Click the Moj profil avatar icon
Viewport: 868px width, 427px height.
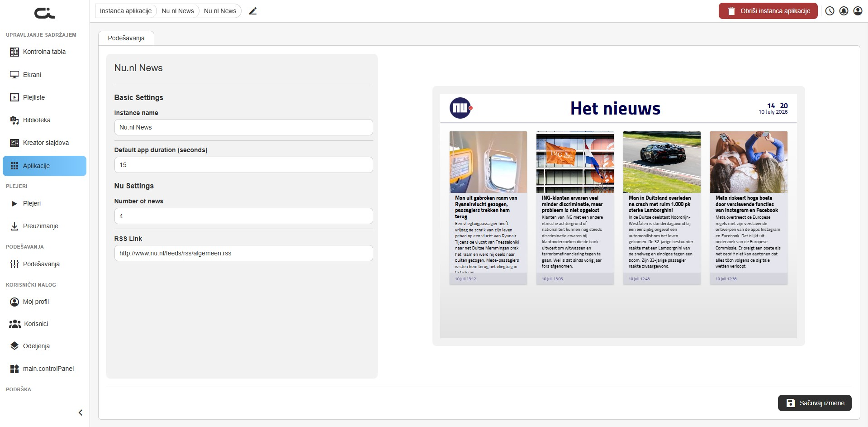point(14,302)
